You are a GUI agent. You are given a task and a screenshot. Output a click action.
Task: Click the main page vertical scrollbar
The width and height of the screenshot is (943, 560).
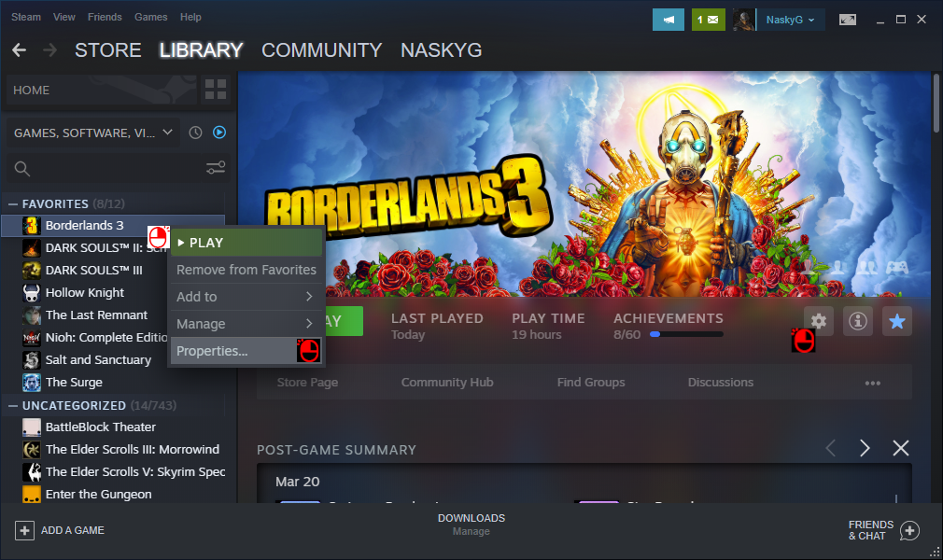point(936,103)
